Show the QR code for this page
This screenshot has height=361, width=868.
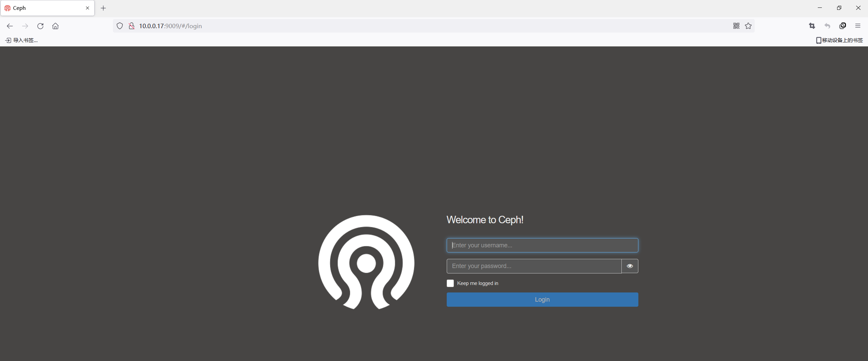[x=736, y=26]
